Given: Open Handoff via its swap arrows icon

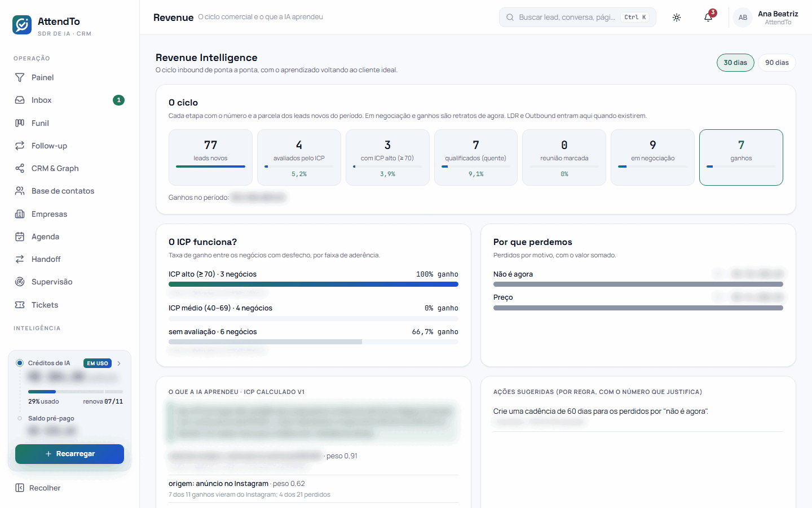Looking at the screenshot, I should [x=20, y=259].
